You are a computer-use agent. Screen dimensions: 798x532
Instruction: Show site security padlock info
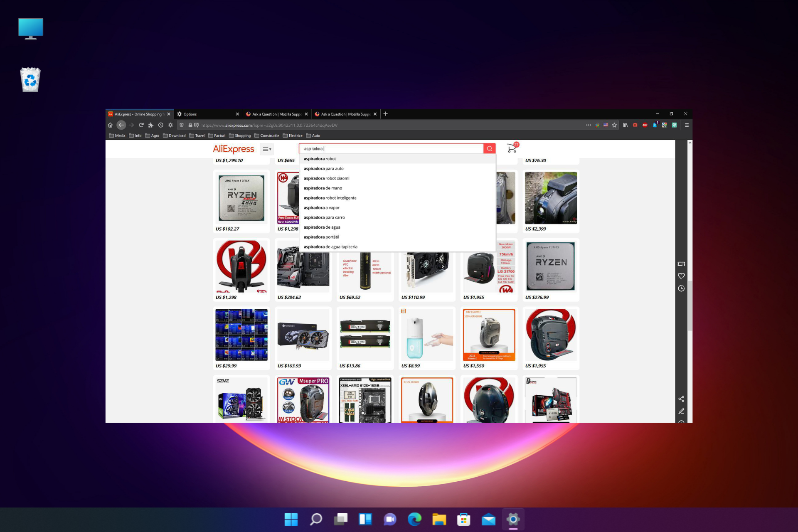coord(190,125)
